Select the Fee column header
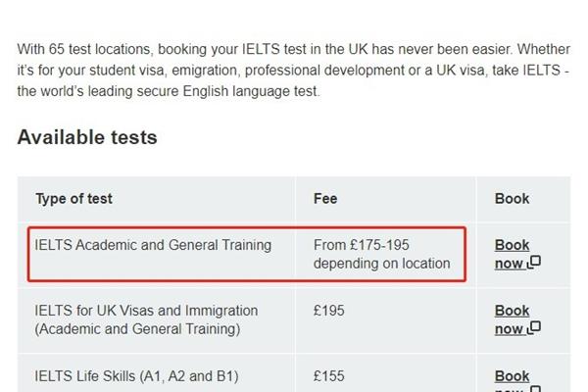Screen dimensions: 588x392 325,199
